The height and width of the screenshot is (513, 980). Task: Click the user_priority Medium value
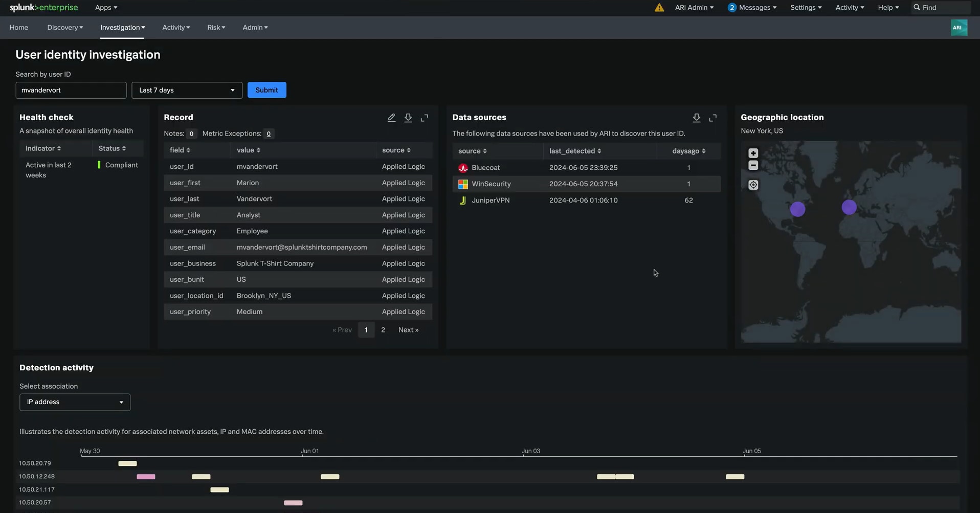(x=250, y=312)
